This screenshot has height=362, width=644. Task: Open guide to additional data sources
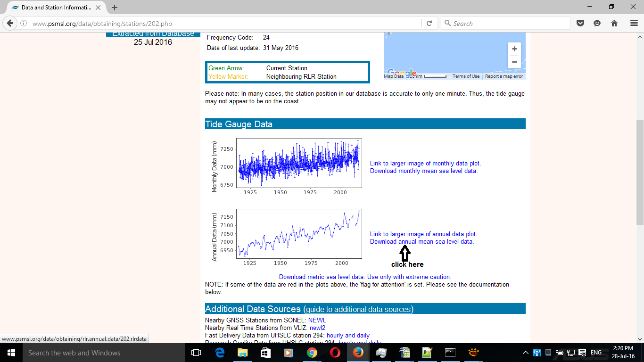click(x=358, y=310)
